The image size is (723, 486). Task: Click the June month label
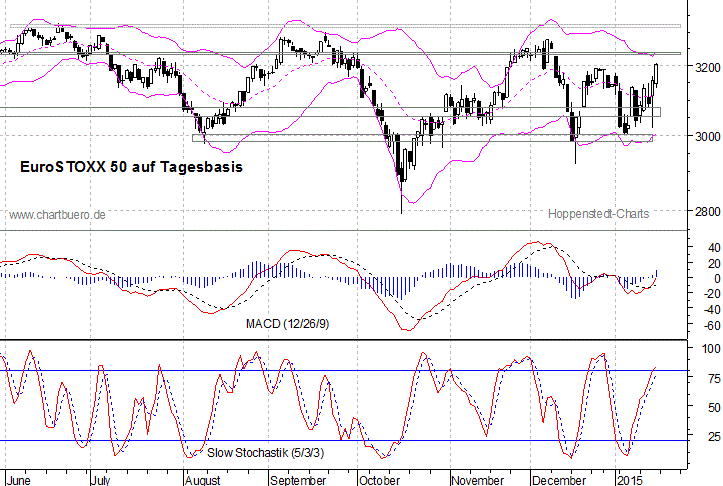[19, 480]
